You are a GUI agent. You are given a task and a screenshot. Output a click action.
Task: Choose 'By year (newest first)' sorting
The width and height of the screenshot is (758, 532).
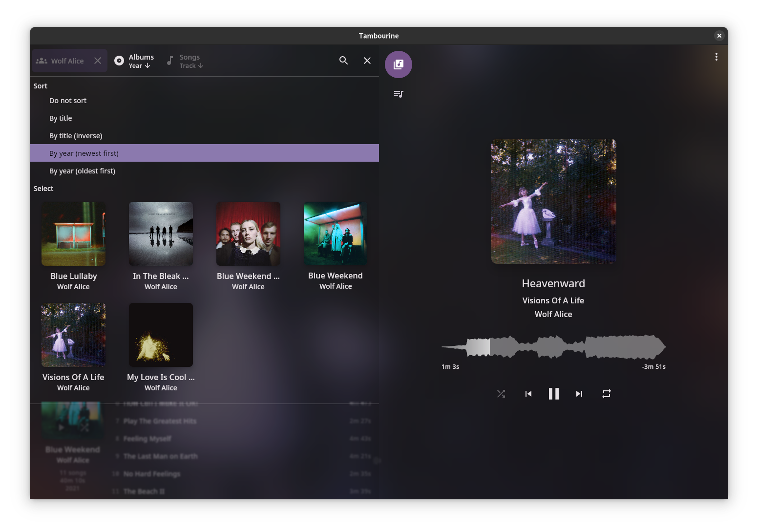204,153
